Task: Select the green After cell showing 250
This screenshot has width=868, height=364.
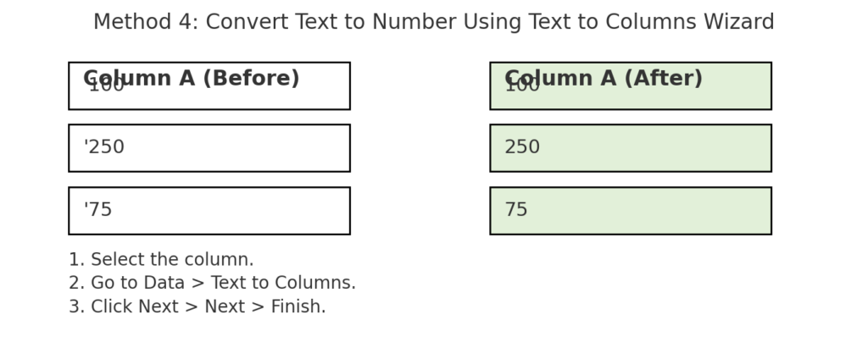Action: click(x=631, y=147)
